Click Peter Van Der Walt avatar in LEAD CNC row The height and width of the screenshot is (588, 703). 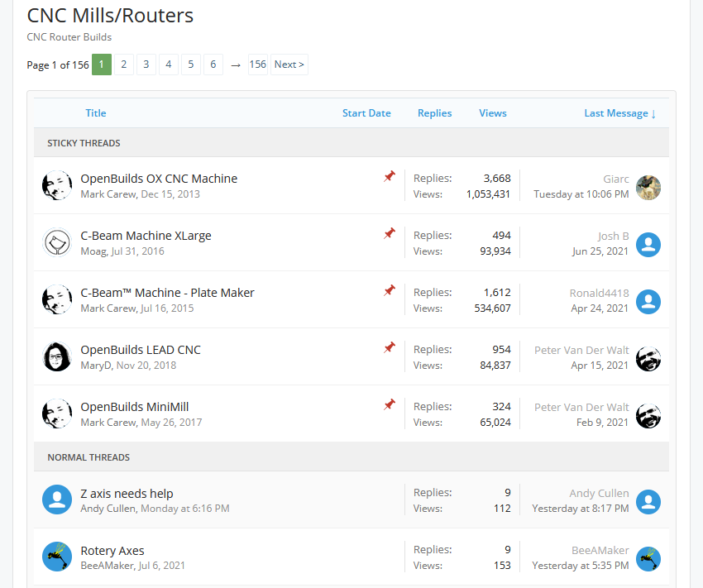[x=648, y=359]
